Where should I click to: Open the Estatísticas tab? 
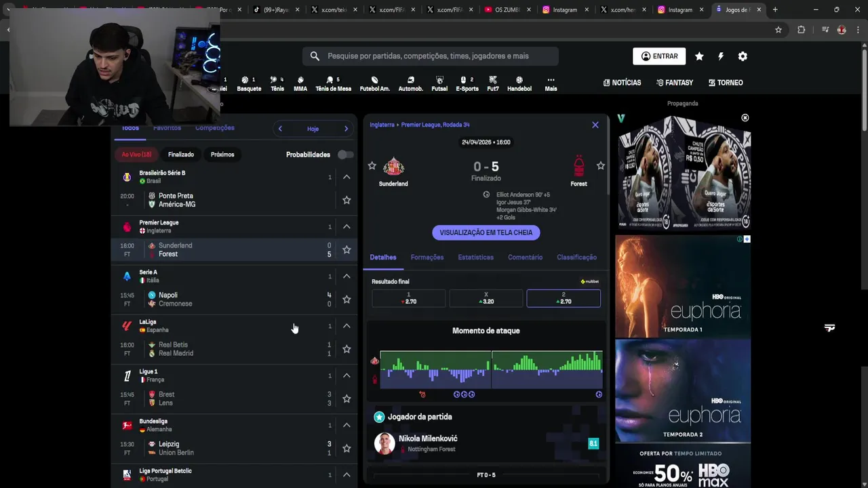pos(475,258)
